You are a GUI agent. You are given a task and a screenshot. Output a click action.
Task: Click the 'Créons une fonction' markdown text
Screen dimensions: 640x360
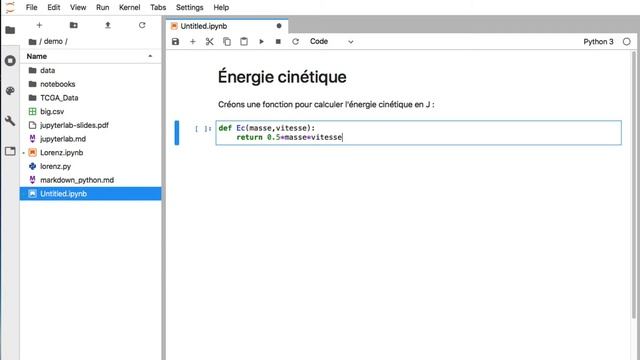coord(326,104)
